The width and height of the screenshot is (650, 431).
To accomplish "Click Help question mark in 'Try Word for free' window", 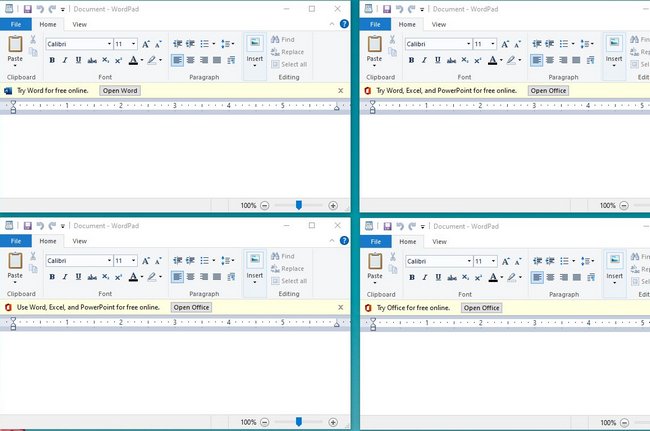I will point(344,24).
